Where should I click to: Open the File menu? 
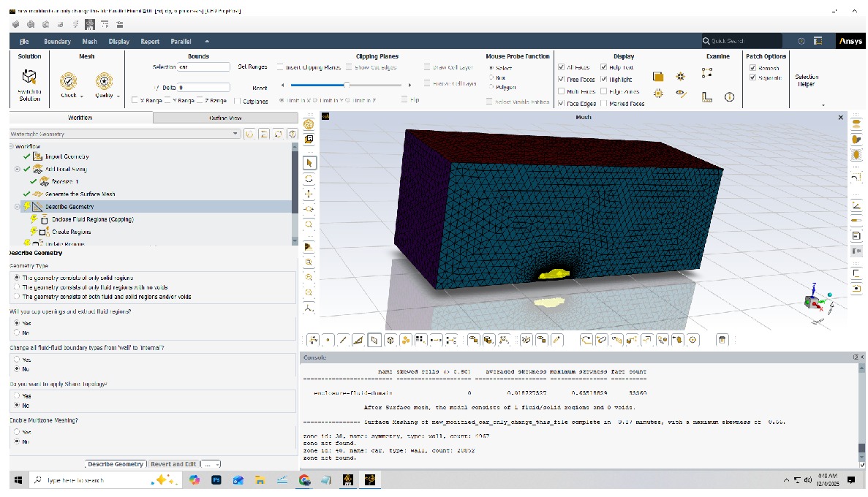click(x=24, y=41)
